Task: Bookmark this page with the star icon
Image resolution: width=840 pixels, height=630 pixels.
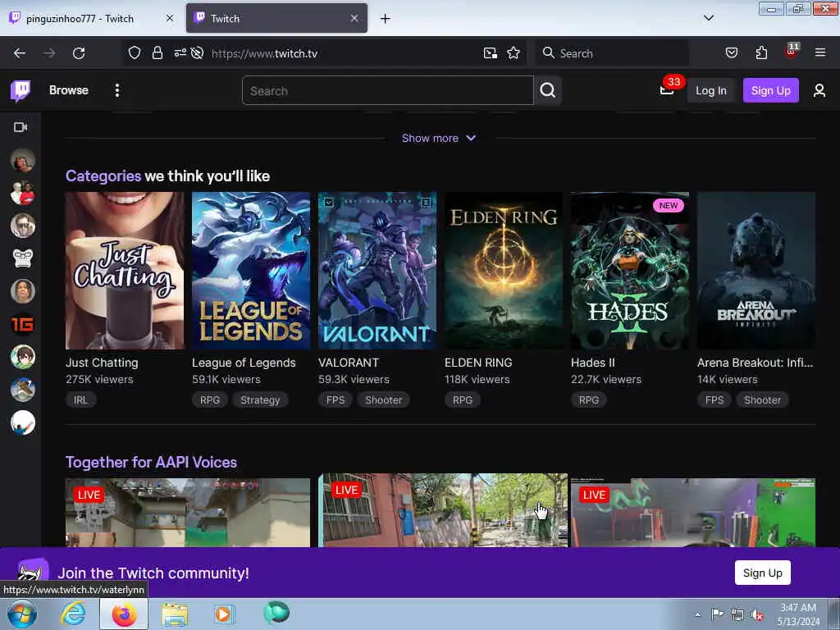Action: [x=514, y=53]
